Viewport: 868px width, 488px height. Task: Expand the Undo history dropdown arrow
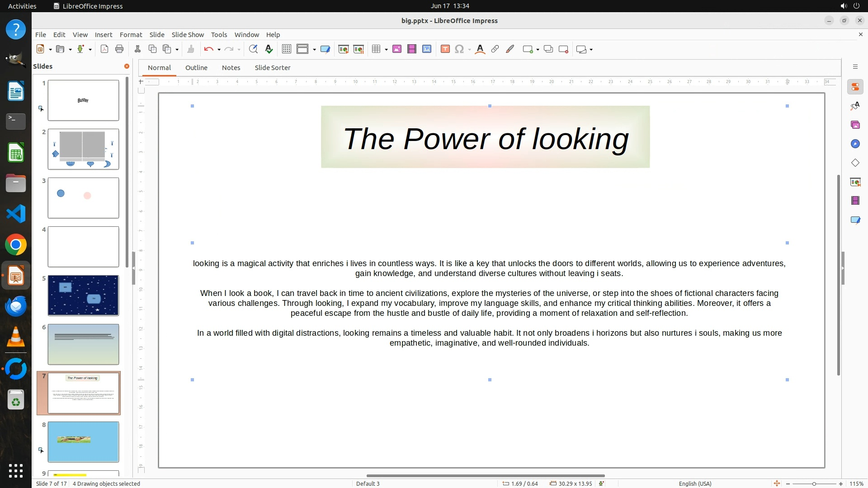click(x=219, y=50)
